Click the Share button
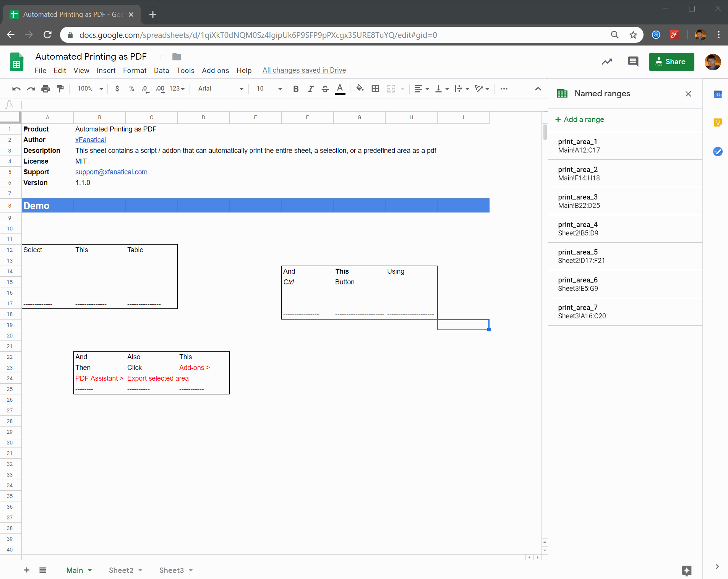This screenshot has height=579, width=728. pos(671,62)
